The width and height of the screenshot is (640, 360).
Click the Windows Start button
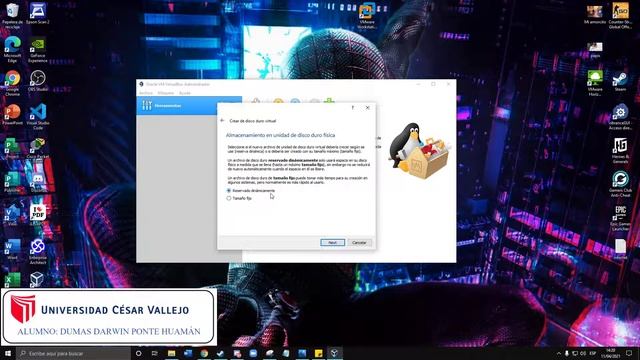(x=8, y=353)
